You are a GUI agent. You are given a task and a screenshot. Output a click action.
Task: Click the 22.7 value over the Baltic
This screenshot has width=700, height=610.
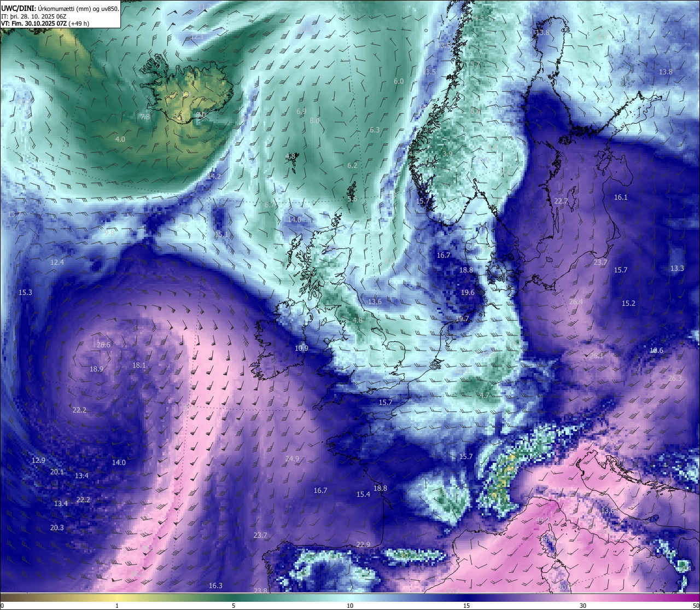pyautogui.click(x=561, y=201)
